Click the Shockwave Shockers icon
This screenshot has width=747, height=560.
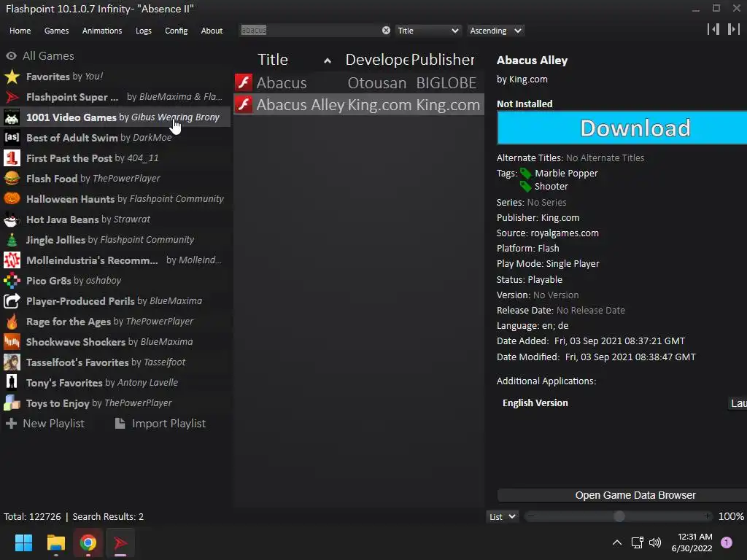pos(12,342)
